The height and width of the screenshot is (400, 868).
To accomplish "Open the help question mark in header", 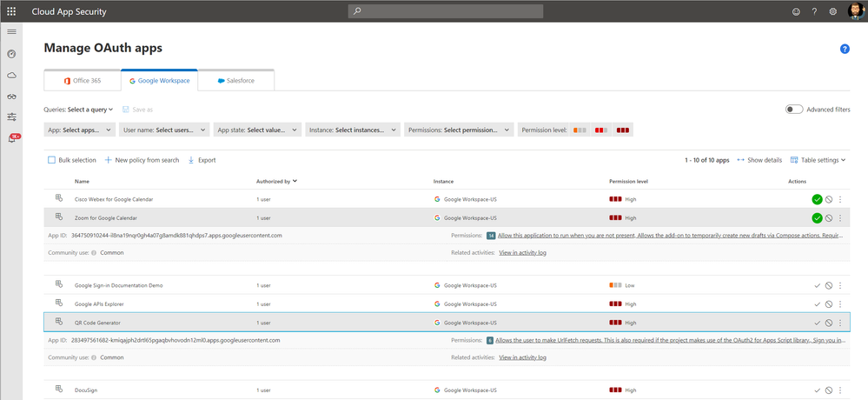I will click(814, 11).
